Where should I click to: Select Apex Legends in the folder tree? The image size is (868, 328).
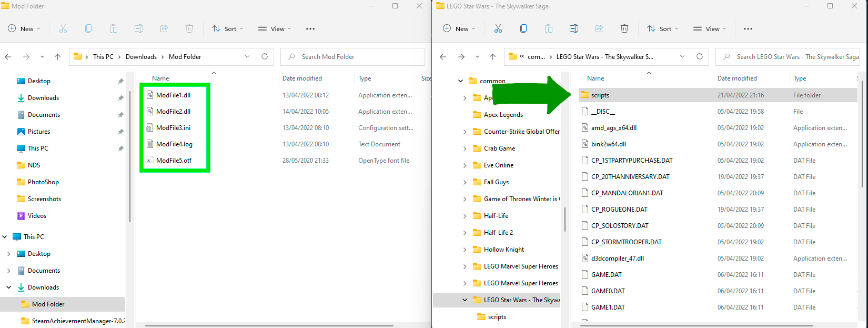tap(503, 115)
